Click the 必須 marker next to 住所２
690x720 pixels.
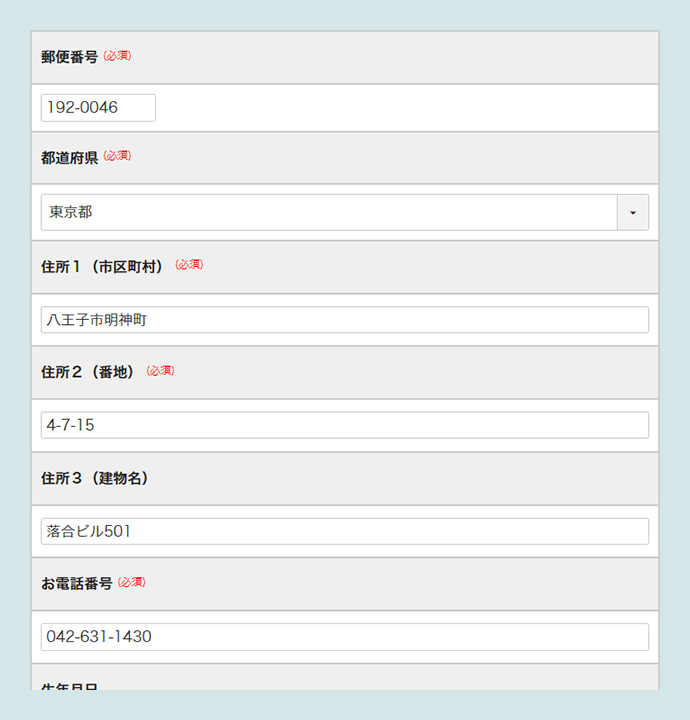click(x=161, y=371)
